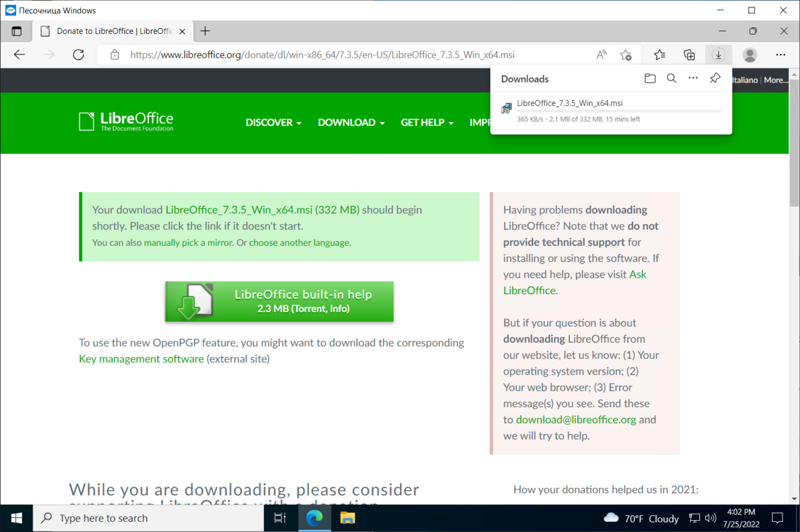Open the browser profile avatar icon

point(749,55)
